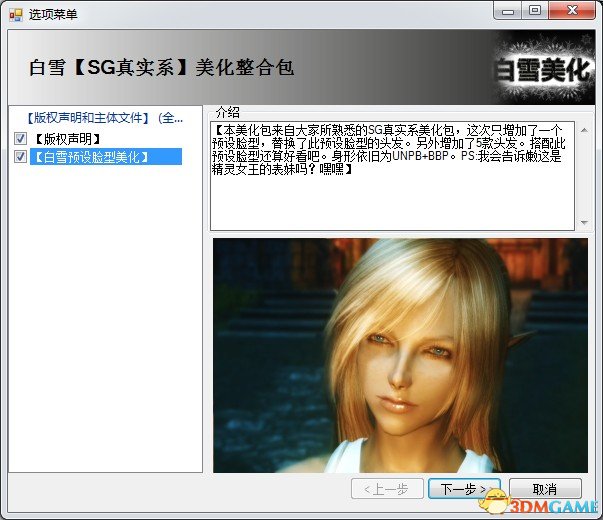This screenshot has height=520, width=603.
Task: Toggle the 【白雪预设脸型美化】 checkbox
Action: click(20, 157)
